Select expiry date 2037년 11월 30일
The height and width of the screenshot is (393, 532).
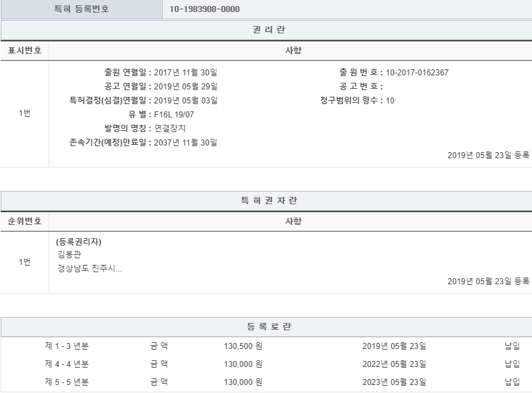click(x=185, y=142)
